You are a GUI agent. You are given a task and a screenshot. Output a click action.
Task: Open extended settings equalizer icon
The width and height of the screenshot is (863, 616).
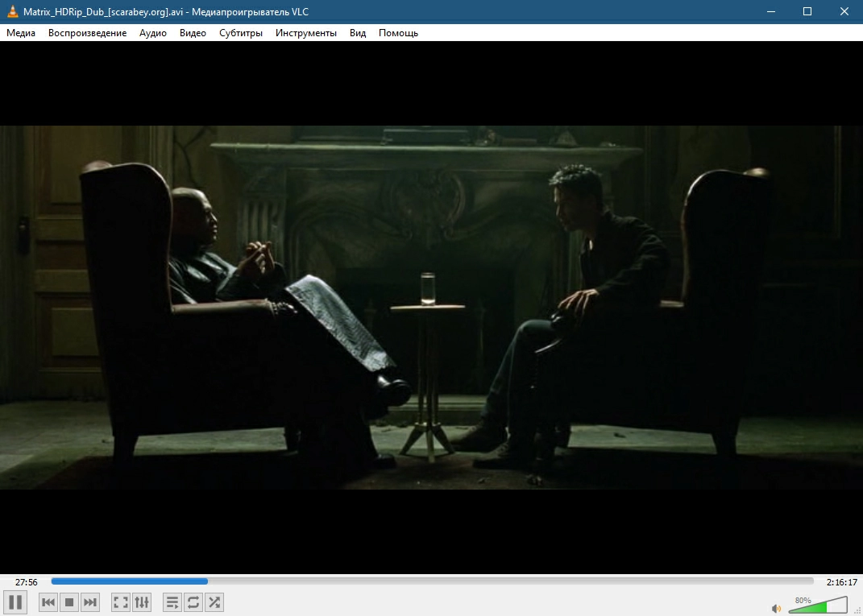(x=142, y=602)
